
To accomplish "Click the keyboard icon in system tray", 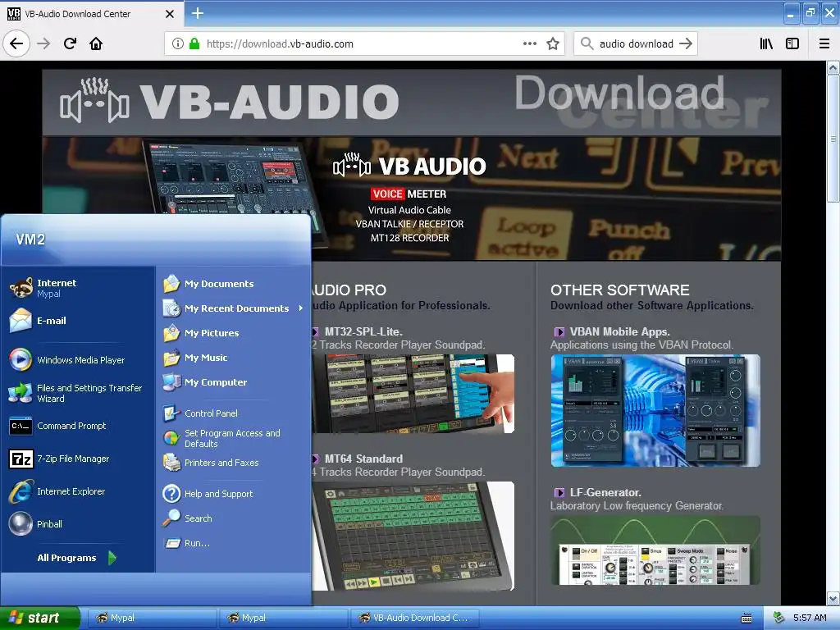I will (746, 619).
